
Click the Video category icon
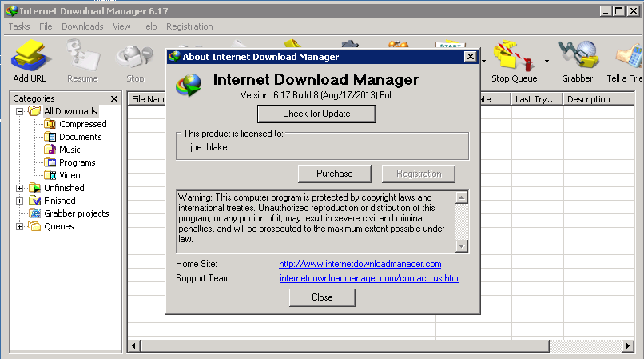click(50, 175)
